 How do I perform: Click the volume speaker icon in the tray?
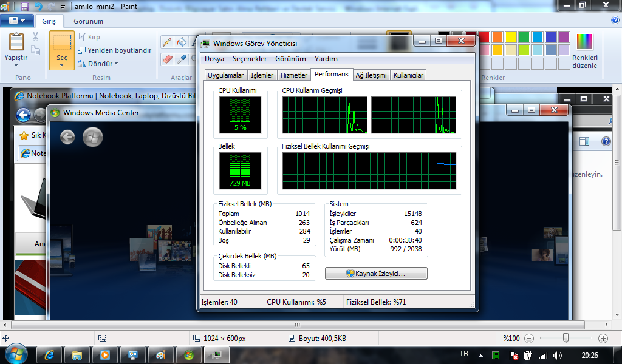click(558, 356)
